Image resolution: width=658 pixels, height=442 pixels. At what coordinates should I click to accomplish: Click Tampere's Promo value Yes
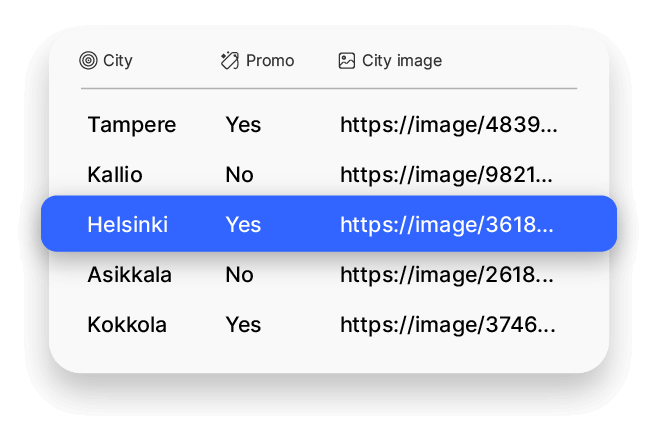pyautogui.click(x=243, y=125)
